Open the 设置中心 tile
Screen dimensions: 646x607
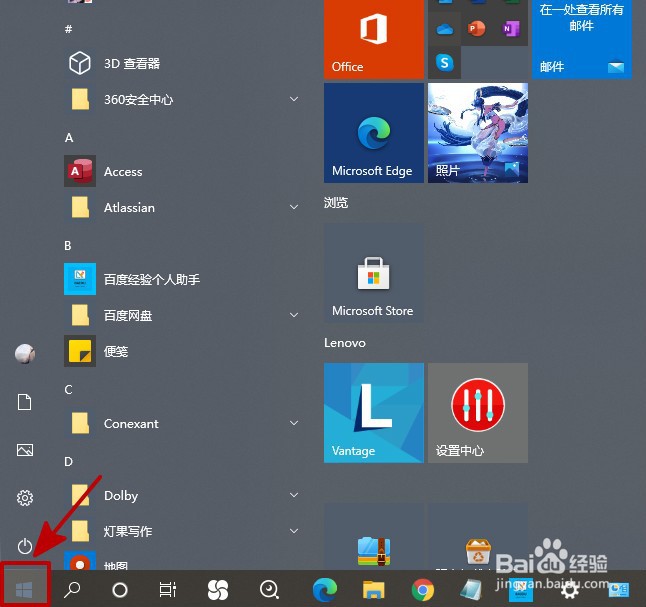coord(478,413)
